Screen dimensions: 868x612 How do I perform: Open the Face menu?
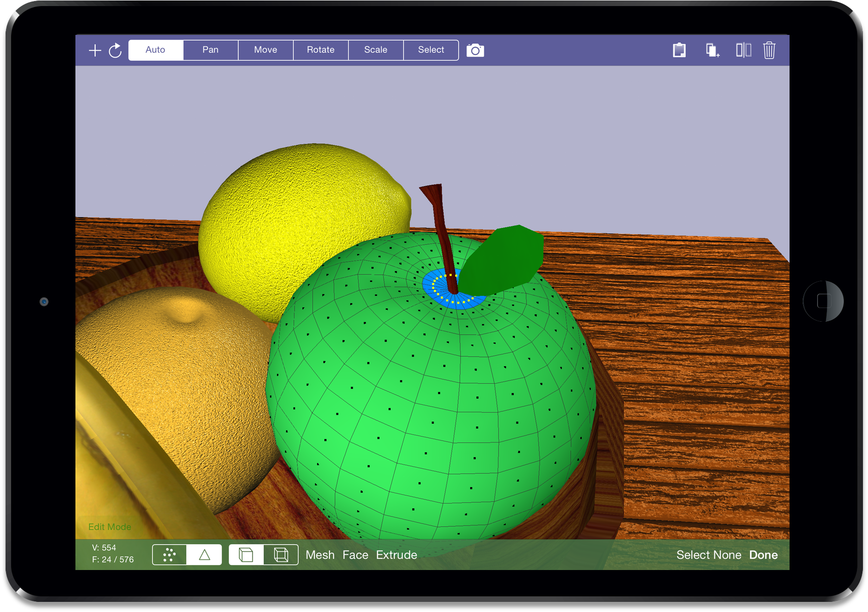(x=355, y=554)
